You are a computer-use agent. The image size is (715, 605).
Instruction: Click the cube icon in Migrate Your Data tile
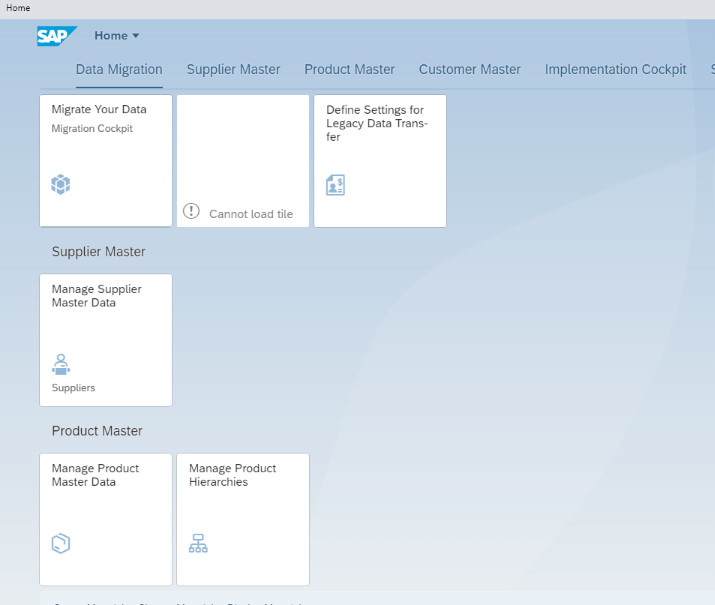pos(61,184)
